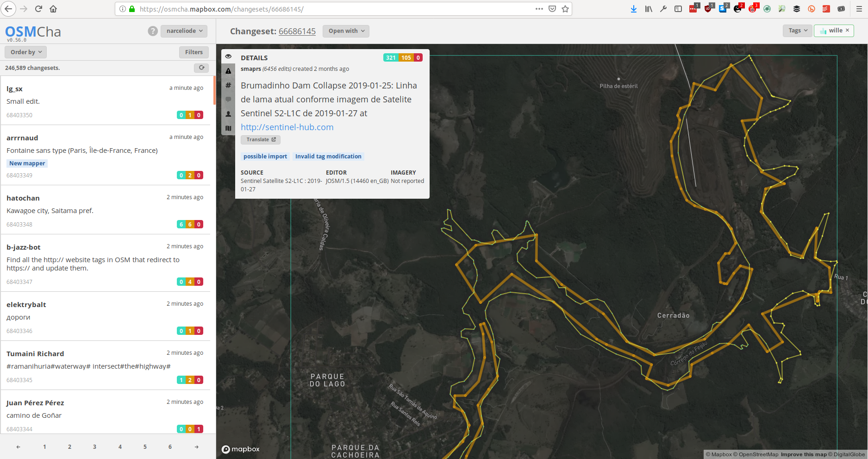The width and height of the screenshot is (868, 459).
Task: Open the Filters panel
Action: (x=194, y=52)
